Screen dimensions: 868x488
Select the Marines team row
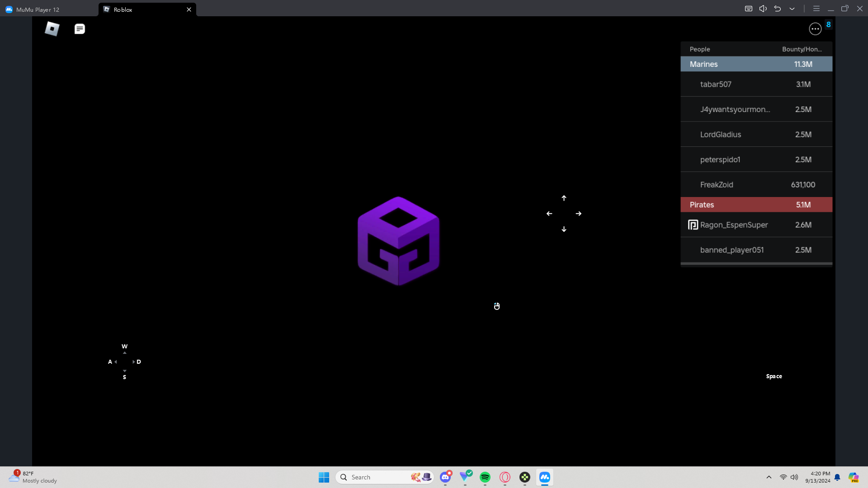(x=756, y=64)
